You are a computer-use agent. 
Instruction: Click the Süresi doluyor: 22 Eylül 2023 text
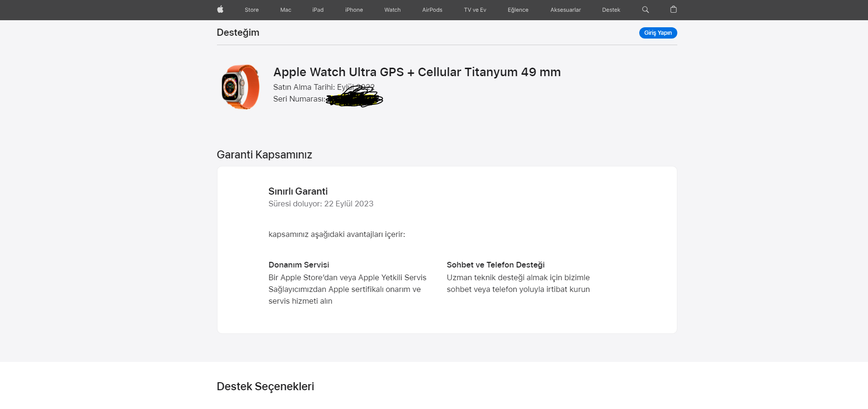pos(321,204)
